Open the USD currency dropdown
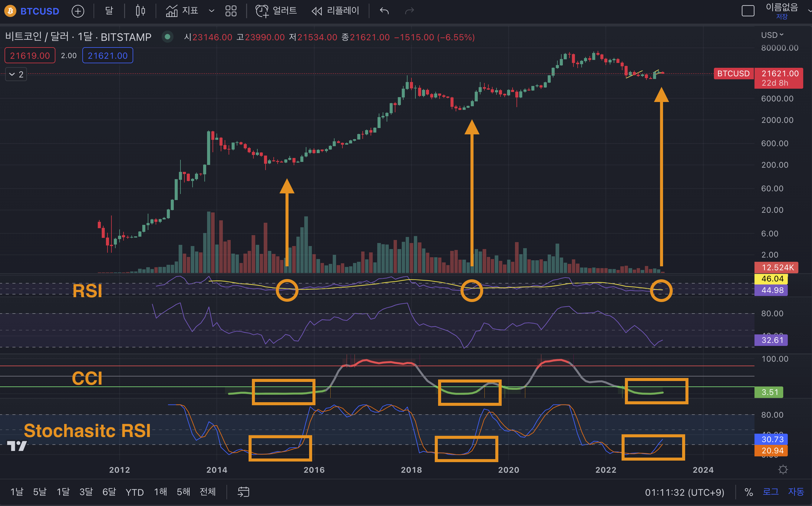Viewport: 812px width, 506px height. point(772,35)
